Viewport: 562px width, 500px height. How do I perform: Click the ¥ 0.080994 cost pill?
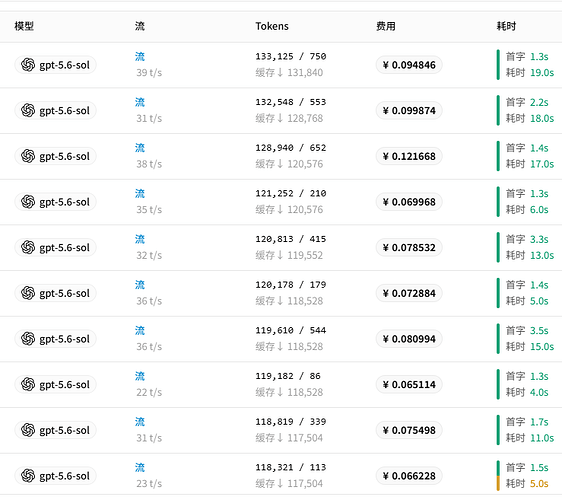[x=409, y=339]
